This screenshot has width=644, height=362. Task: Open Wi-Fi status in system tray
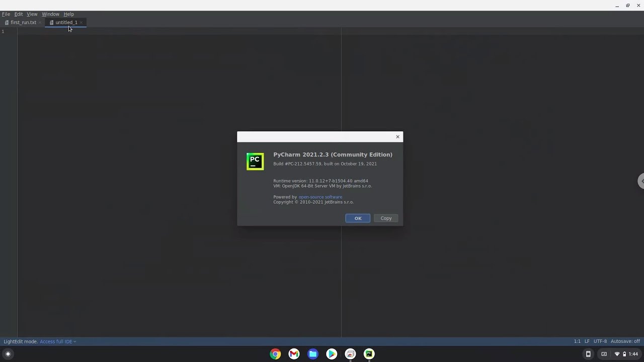click(617, 354)
